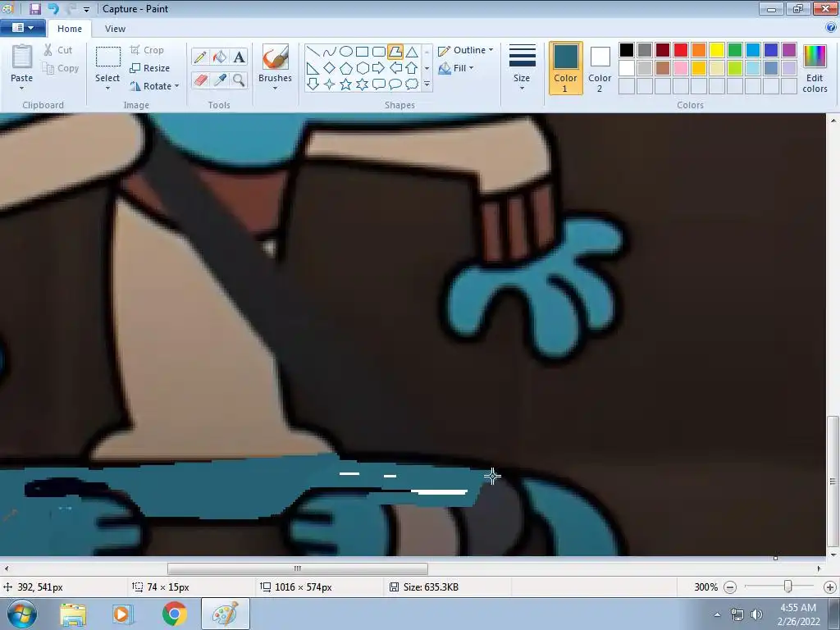Pick the black color swatch
840x630 pixels.
coord(627,50)
